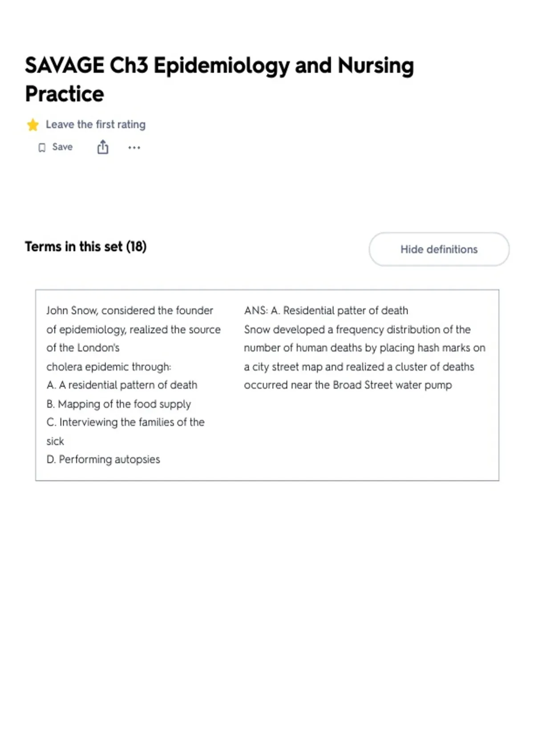Select option D Performing autopsies
This screenshot has width=534, height=756.
(103, 459)
